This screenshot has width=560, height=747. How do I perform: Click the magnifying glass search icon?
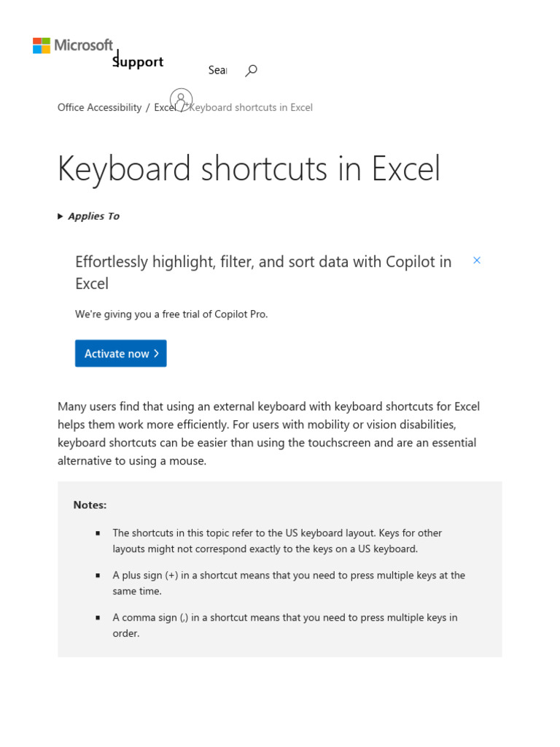[x=252, y=70]
